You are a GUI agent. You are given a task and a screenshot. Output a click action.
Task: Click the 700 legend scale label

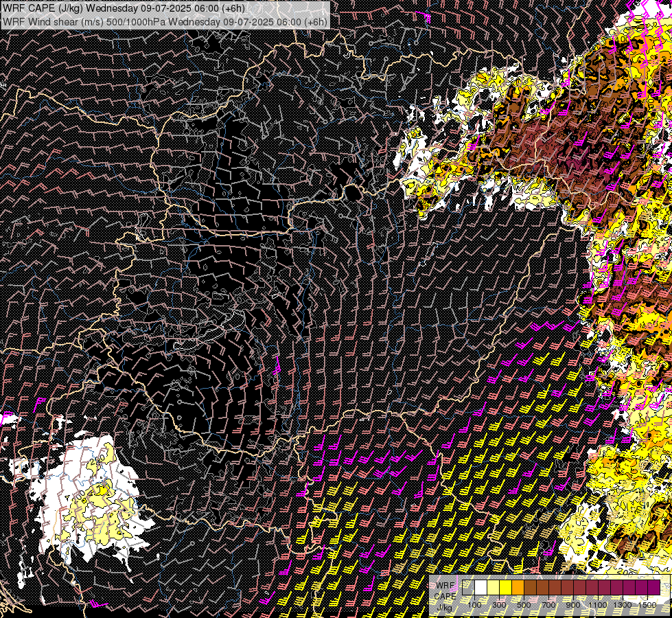[x=548, y=605]
